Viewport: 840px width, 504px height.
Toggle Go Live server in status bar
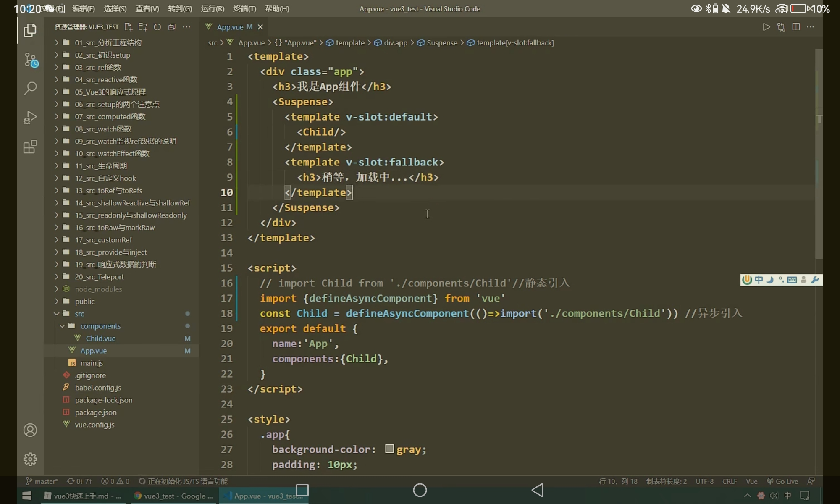point(782,481)
